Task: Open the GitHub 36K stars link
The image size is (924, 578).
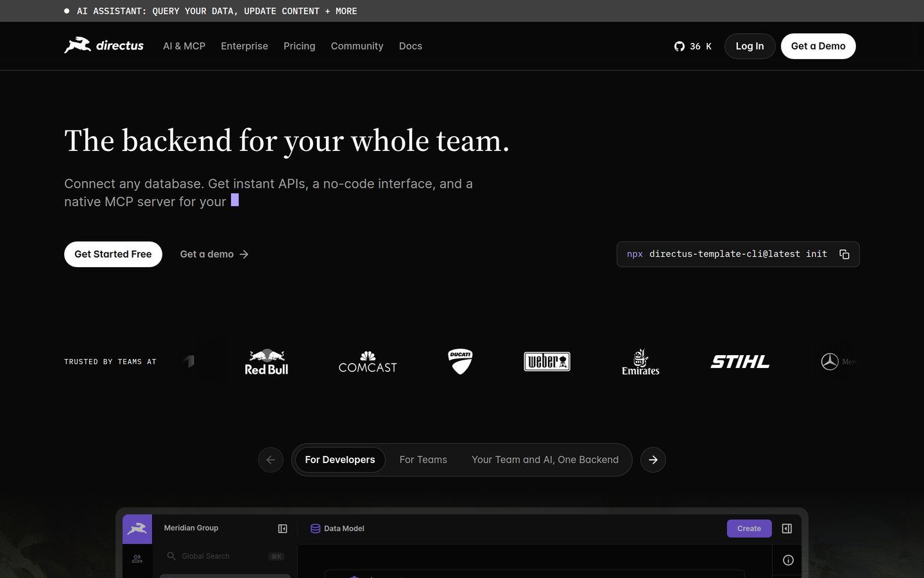Action: [693, 46]
